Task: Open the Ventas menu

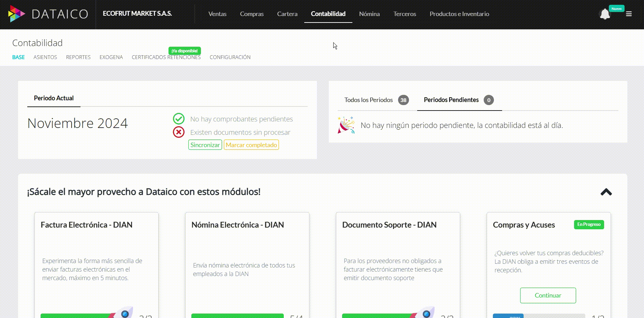Action: [217, 14]
